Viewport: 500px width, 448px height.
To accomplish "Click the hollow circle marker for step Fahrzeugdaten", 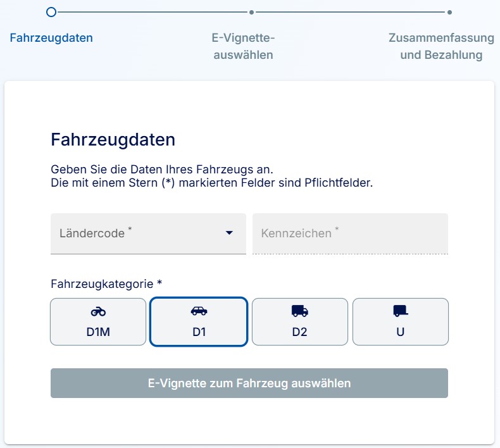I will [x=51, y=12].
